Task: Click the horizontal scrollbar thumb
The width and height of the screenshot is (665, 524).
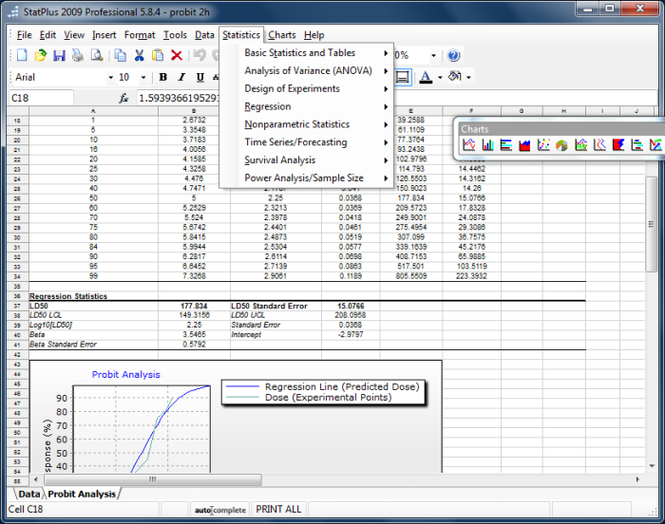Action: 153,480
